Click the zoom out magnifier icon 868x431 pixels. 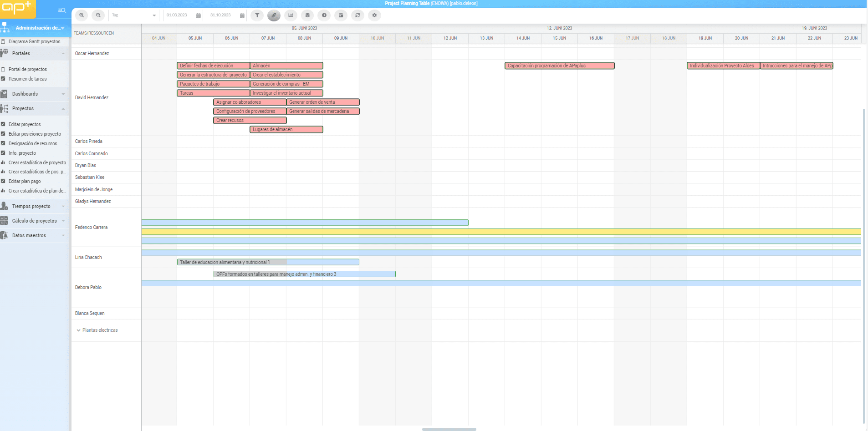pyautogui.click(x=98, y=15)
